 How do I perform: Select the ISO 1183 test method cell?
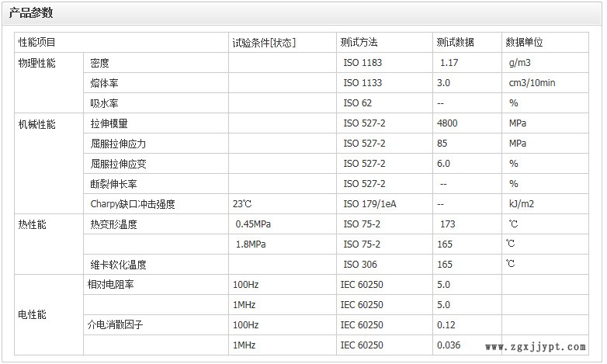[362, 63]
